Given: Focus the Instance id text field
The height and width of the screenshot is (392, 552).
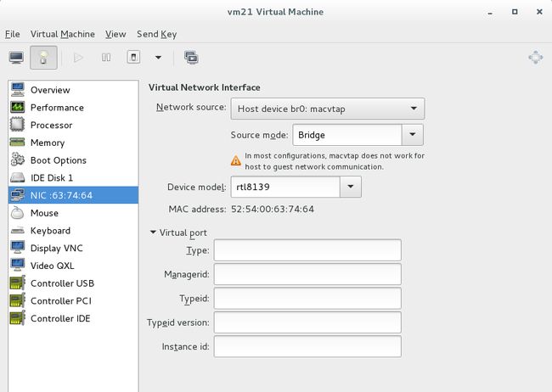Looking at the screenshot, I should tap(307, 347).
